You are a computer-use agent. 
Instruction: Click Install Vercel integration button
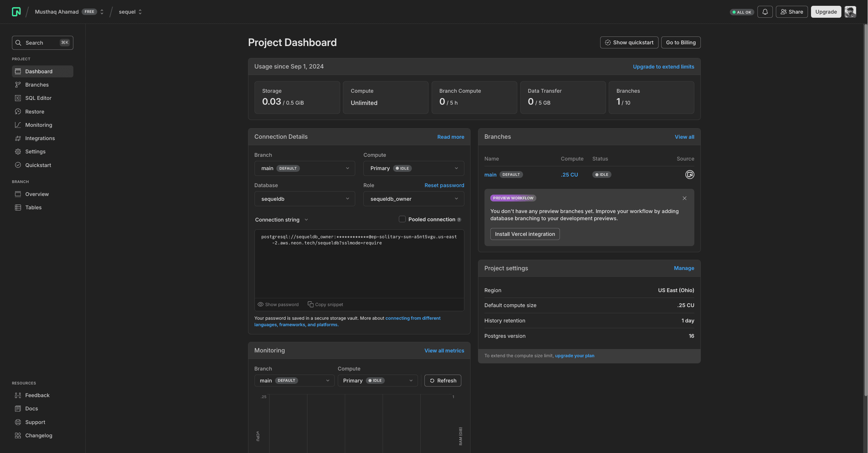(525, 234)
